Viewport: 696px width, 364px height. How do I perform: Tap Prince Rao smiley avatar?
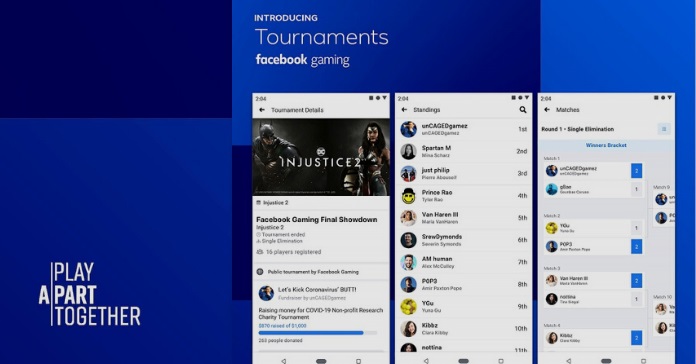click(x=408, y=196)
